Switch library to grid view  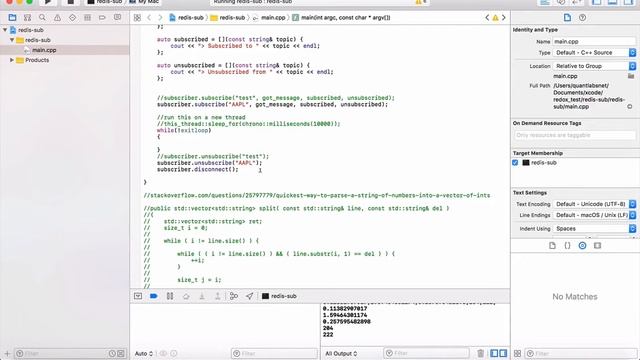pyautogui.click(x=518, y=353)
